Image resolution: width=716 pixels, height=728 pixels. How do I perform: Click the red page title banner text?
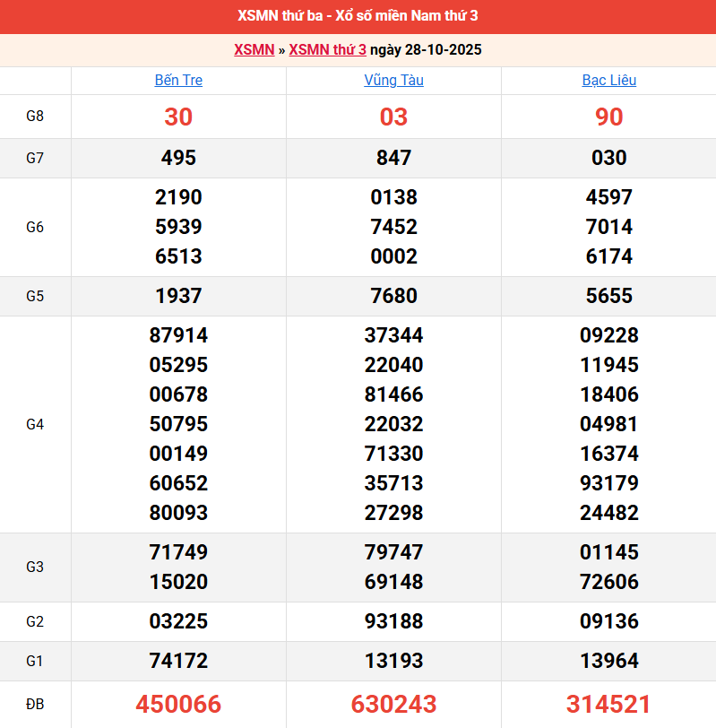click(x=358, y=16)
